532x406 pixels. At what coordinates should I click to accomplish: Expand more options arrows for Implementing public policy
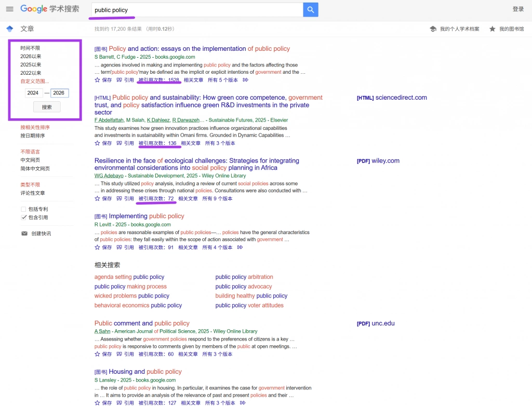coord(240,247)
